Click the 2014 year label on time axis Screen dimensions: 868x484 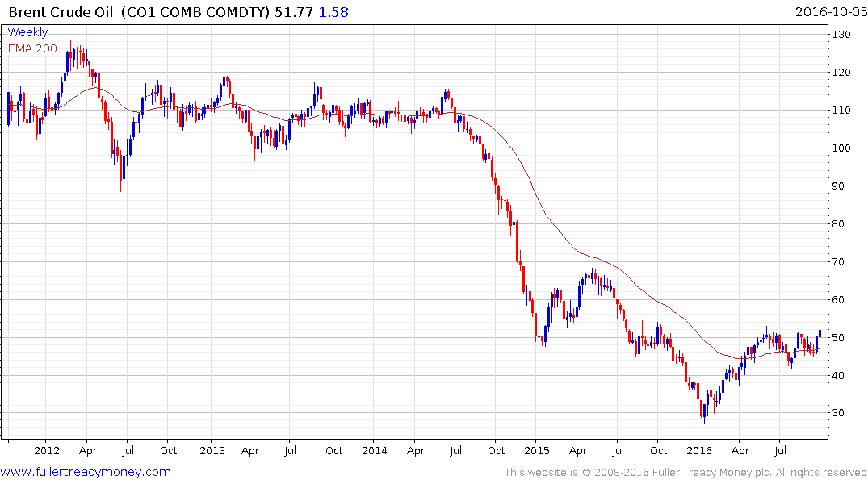[374, 450]
